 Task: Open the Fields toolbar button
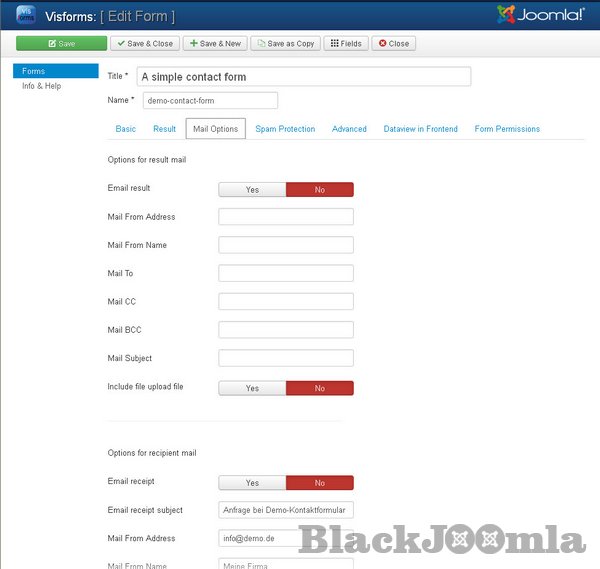click(346, 44)
